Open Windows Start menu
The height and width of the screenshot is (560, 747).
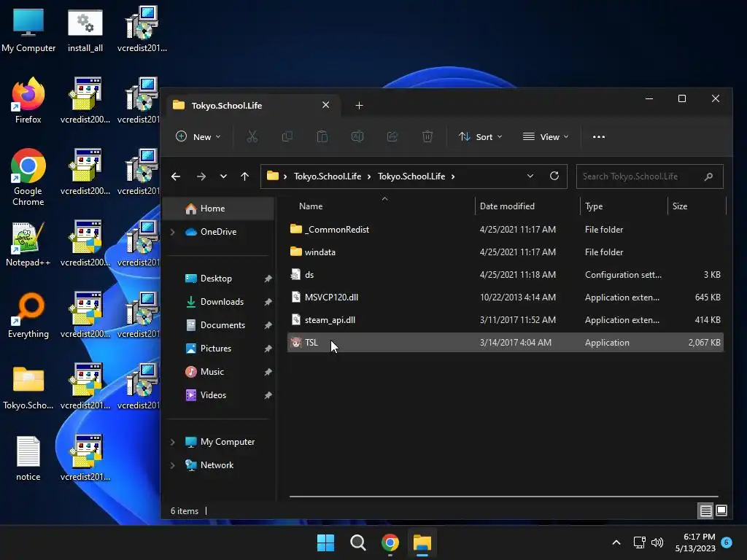(326, 542)
